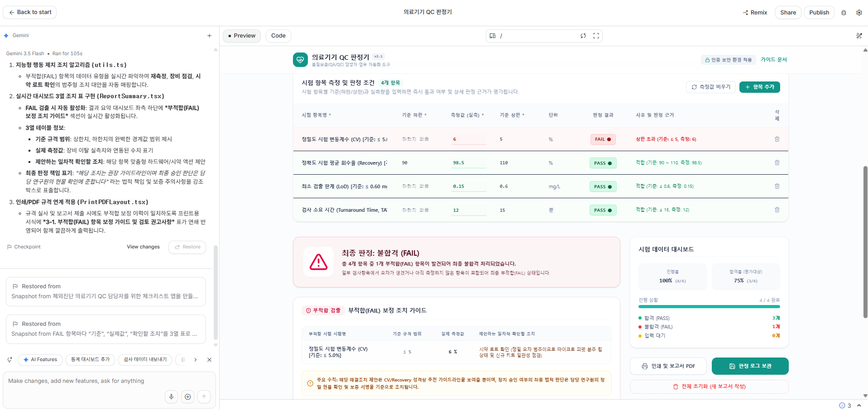
Task: Toggle the device preview icon
Action: pos(493,36)
